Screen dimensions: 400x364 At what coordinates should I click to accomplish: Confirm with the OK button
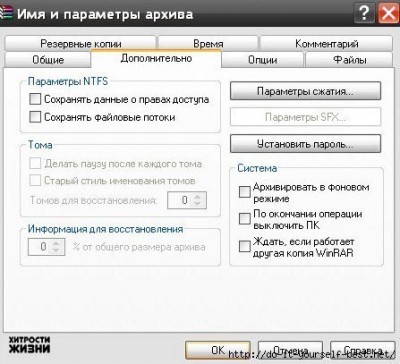[x=218, y=350]
